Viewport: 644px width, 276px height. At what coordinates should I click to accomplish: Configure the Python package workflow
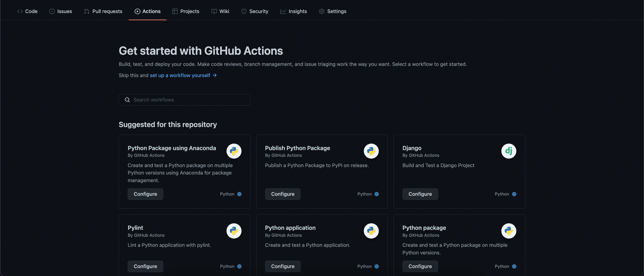pos(420,266)
